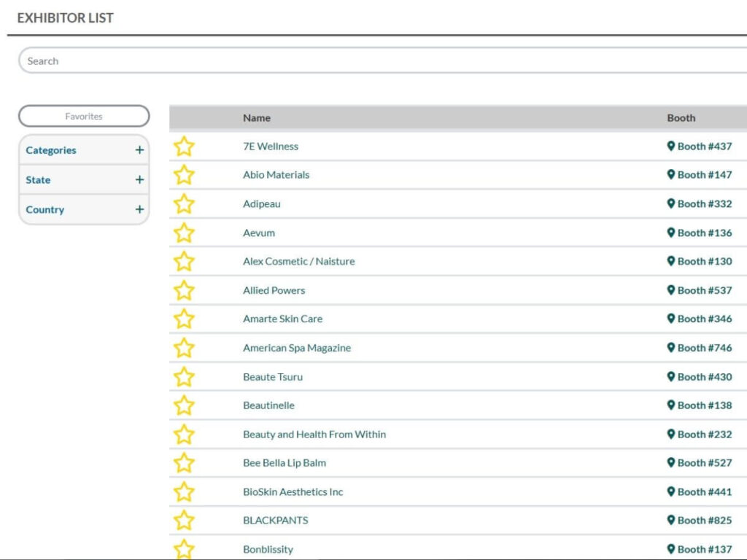
Task: Click the map pin icon for Booth #232
Action: click(x=671, y=435)
